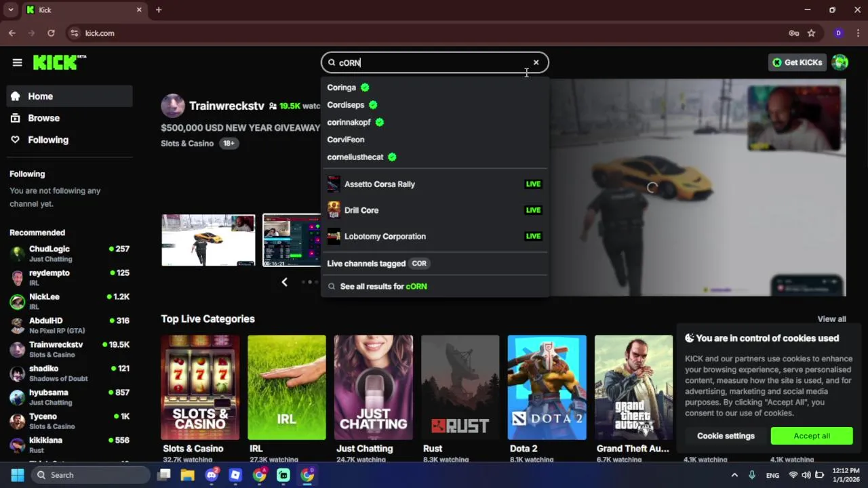Open hyubsama recommended channel

click(x=70, y=396)
